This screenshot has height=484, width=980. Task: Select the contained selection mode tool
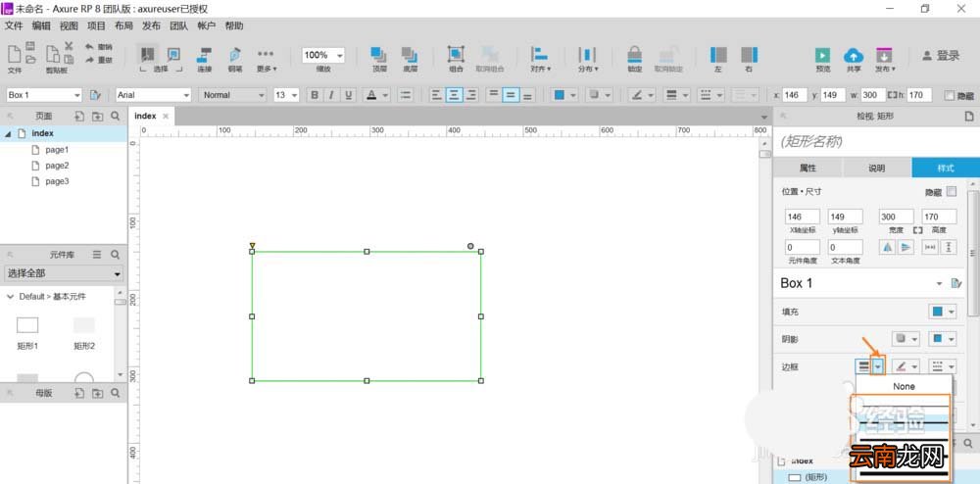click(173, 54)
